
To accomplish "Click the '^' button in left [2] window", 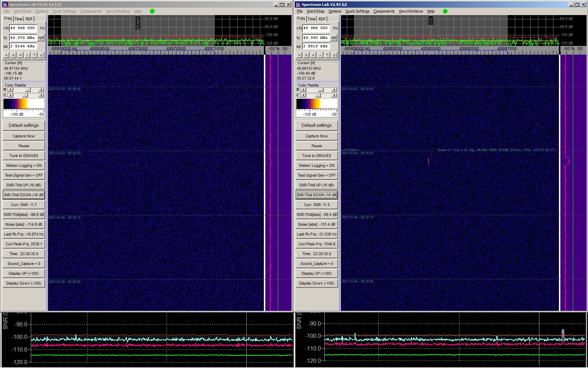I will point(34,55).
